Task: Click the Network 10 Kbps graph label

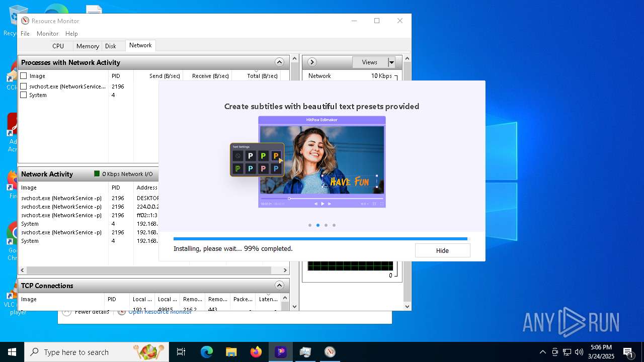Action: point(350,76)
